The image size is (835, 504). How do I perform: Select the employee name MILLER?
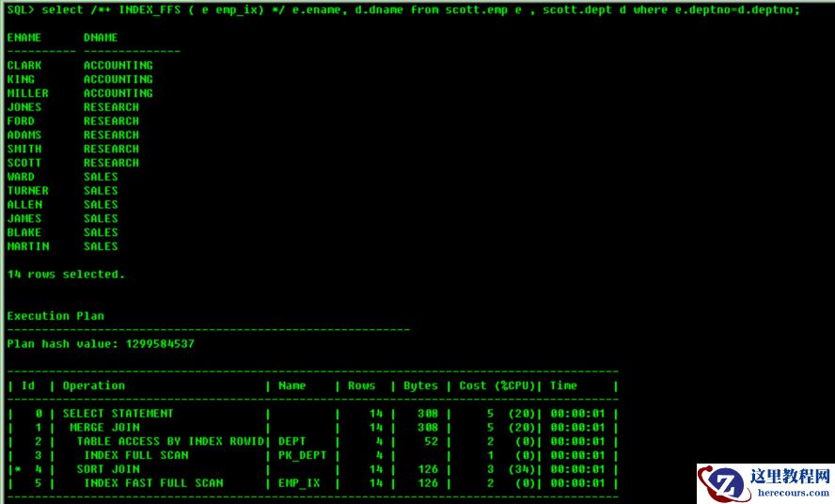coord(27,93)
